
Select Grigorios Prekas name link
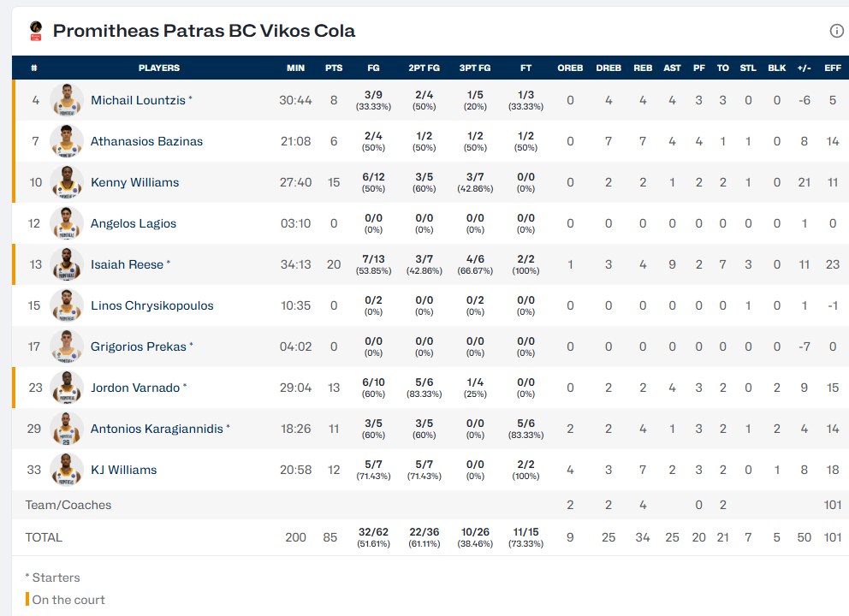[x=139, y=346]
